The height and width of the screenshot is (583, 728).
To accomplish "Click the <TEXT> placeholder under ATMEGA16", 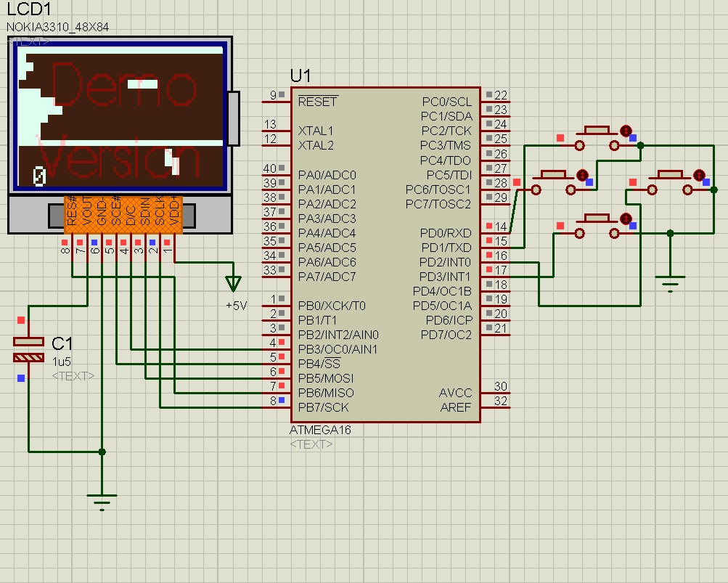I will (311, 444).
